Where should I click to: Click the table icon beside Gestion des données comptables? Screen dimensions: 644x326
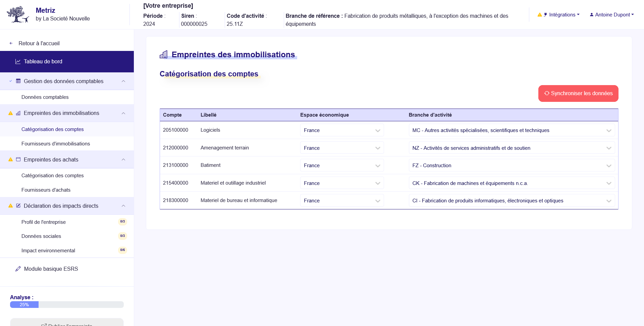(18, 81)
